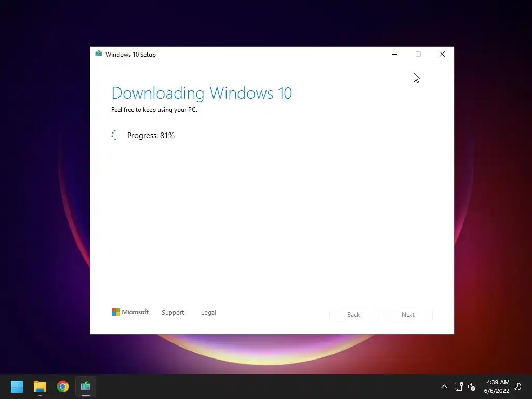Click the Windows 10 Setup title icon
The width and height of the screenshot is (532, 399).
pos(98,54)
